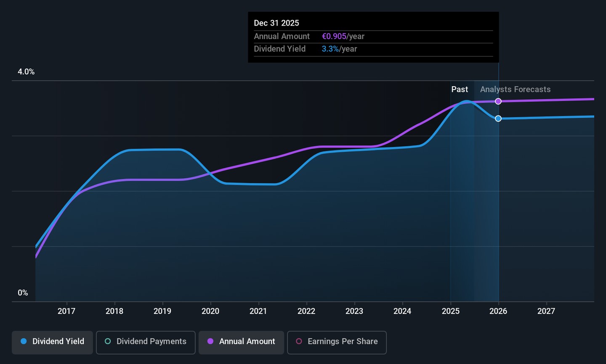Click the 2025 x-axis label
This screenshot has width=606, height=364.
tap(450, 311)
